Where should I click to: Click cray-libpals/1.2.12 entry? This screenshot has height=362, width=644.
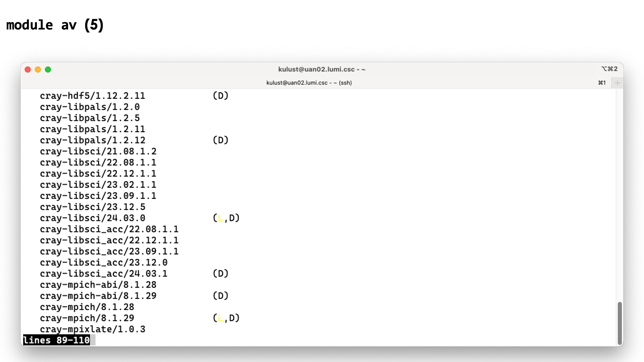[93, 140]
